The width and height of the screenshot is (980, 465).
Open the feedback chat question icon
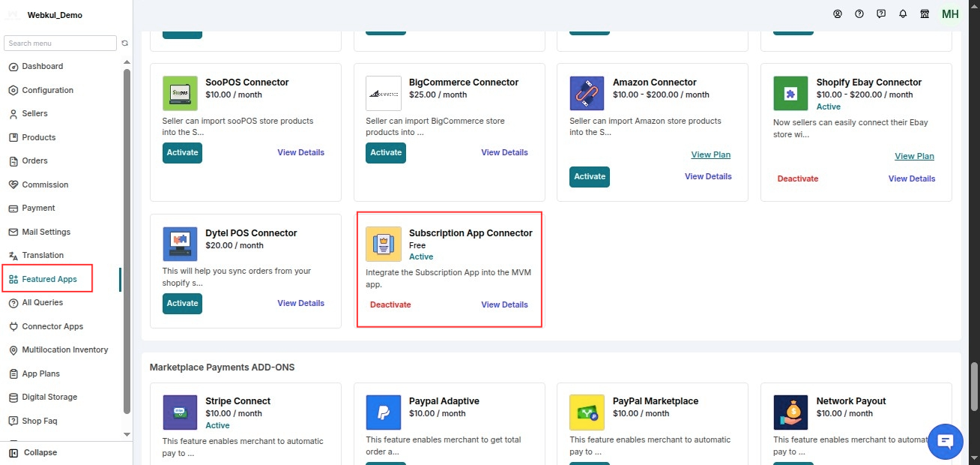click(881, 14)
